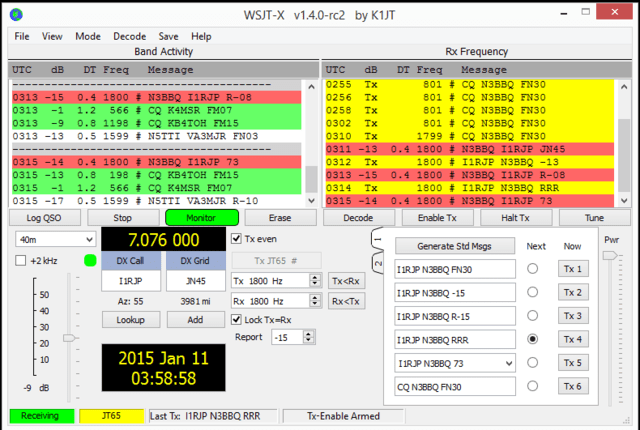Toggle the Lock Tx=Rx checkbox
The height and width of the screenshot is (430, 640).
[236, 319]
